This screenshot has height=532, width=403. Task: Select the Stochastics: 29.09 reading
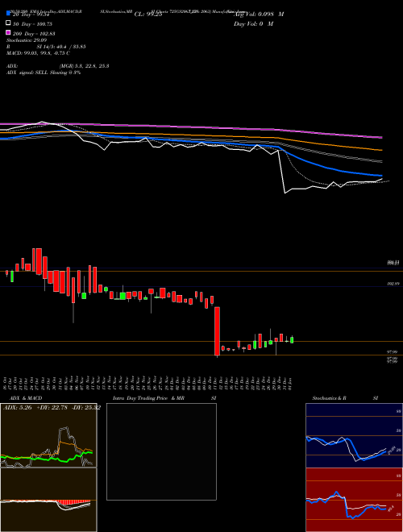[27, 40]
